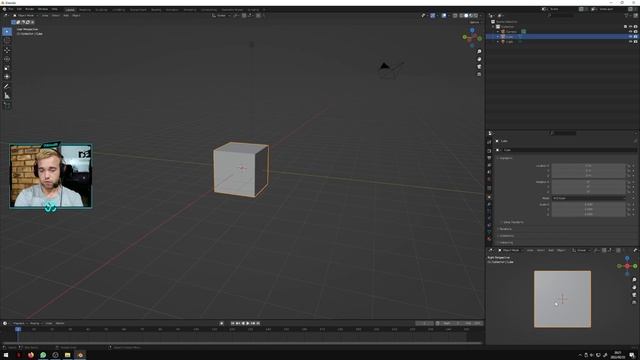This screenshot has height=360, width=640.
Task: Open the Keying popover in timeline
Action: (x=35, y=324)
